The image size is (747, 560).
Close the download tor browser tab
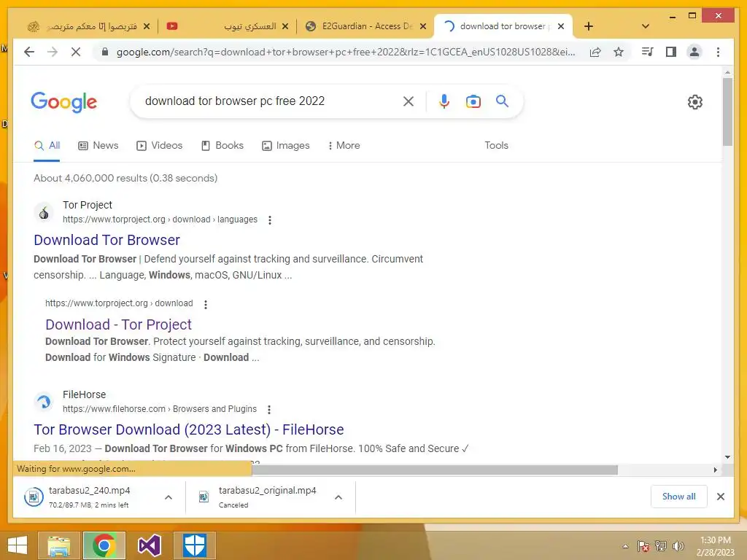point(561,26)
